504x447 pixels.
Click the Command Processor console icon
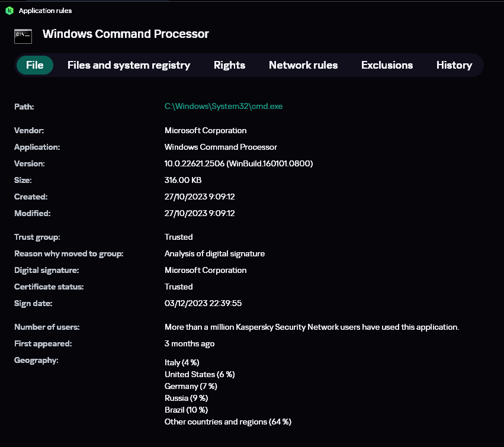coord(23,36)
